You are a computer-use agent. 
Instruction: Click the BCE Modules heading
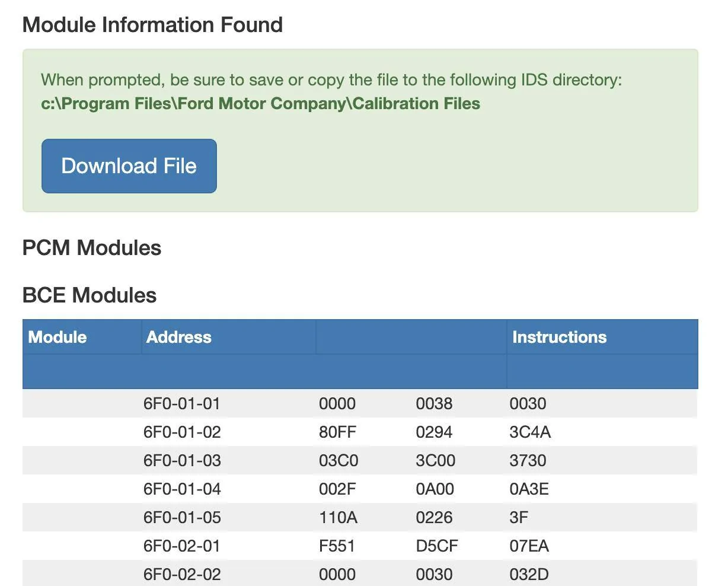tap(90, 295)
